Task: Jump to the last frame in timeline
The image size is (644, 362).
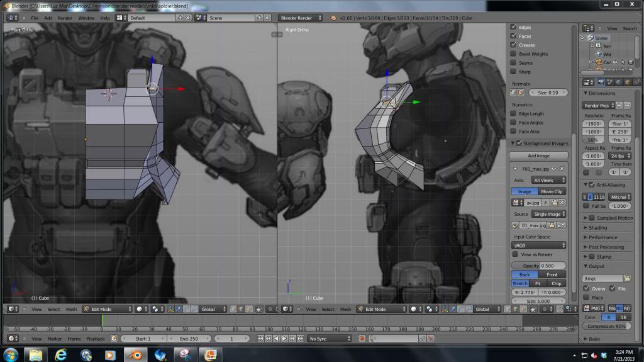Action: pos(301,339)
